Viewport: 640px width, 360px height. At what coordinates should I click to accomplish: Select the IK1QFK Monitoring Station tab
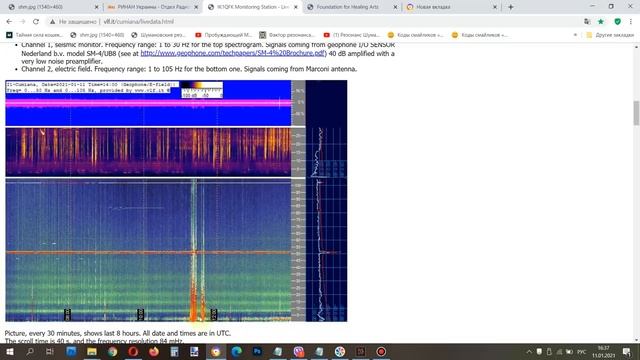click(252, 7)
